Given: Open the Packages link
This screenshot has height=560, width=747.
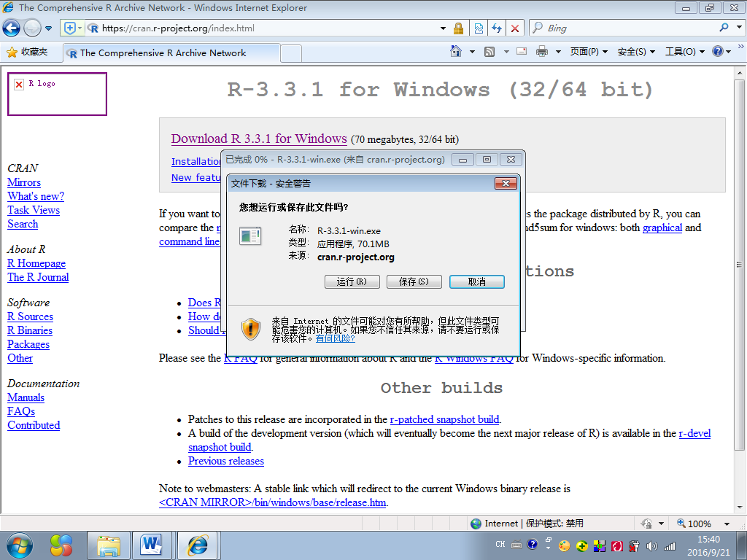Looking at the screenshot, I should tap(28, 344).
